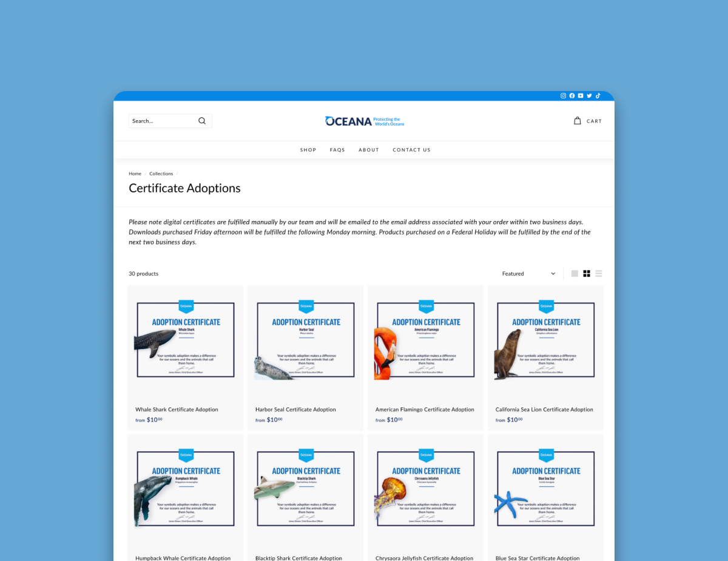The width and height of the screenshot is (728, 561).
Task: Switch to large single-column view
Action: [x=575, y=274]
